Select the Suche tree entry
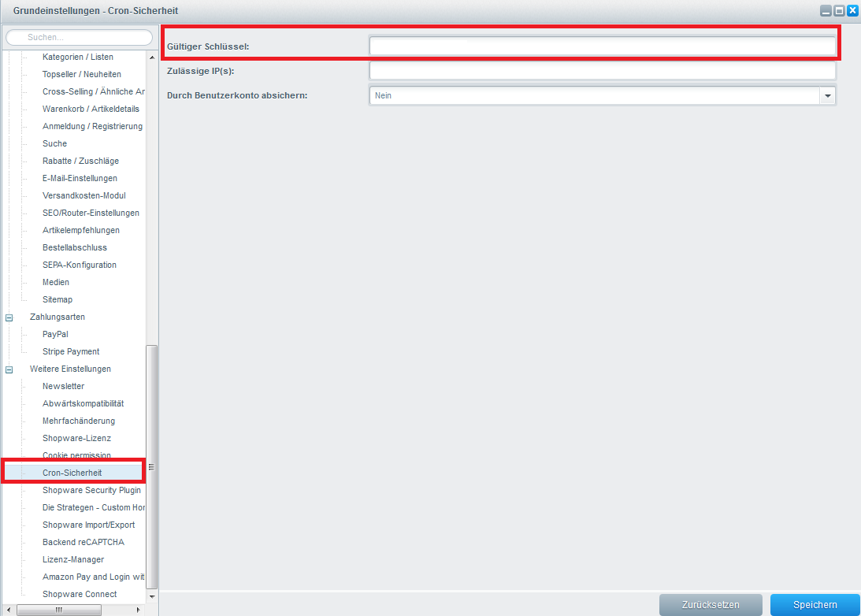The image size is (861, 616). [x=54, y=143]
